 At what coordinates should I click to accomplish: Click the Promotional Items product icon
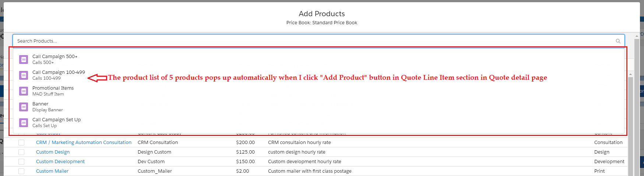click(24, 91)
